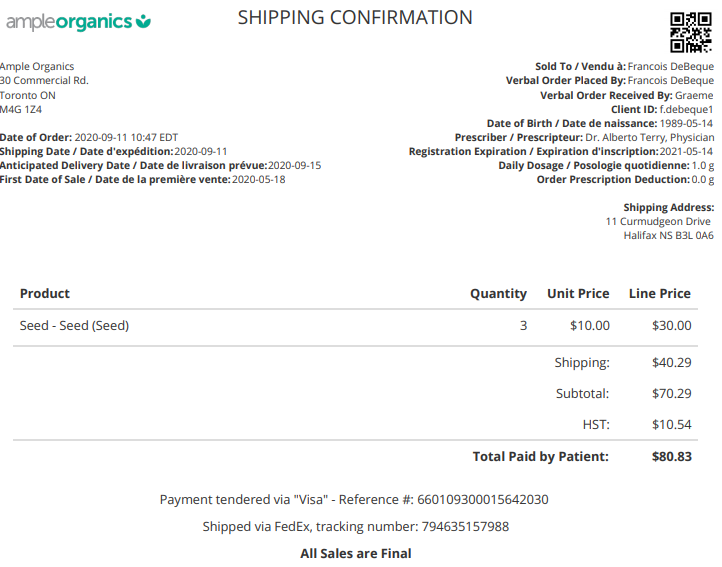Screen dimensions: 722x567
Task: Click the Shipping Confirmation heading
Action: [355, 18]
